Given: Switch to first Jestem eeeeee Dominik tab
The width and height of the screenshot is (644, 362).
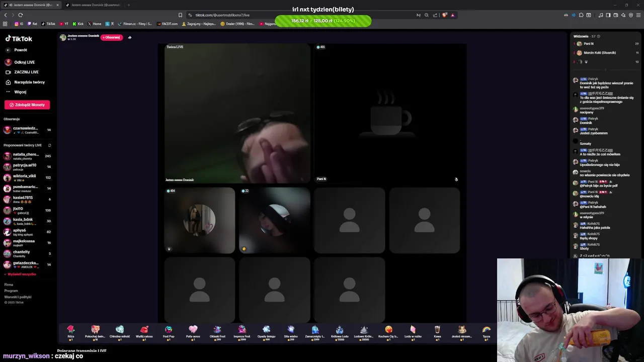Looking at the screenshot, I should (x=31, y=5).
